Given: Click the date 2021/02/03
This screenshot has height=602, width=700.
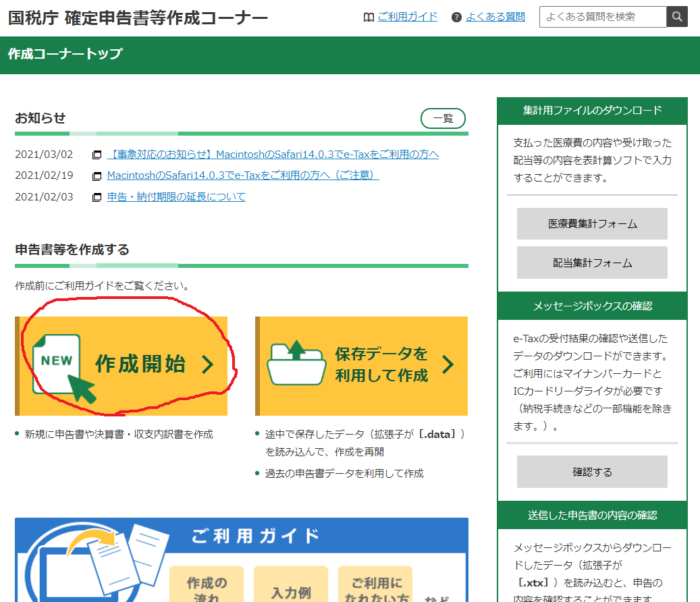Looking at the screenshot, I should 44,197.
